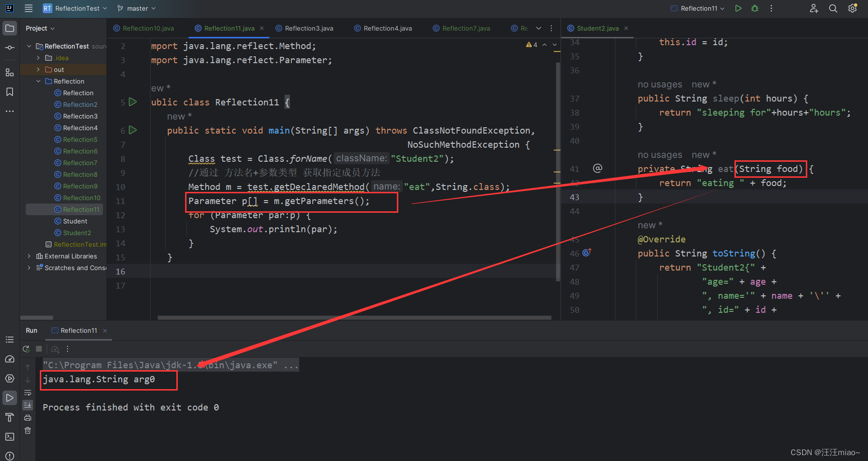
Task: Open the Services tool window
Action: tap(10, 378)
